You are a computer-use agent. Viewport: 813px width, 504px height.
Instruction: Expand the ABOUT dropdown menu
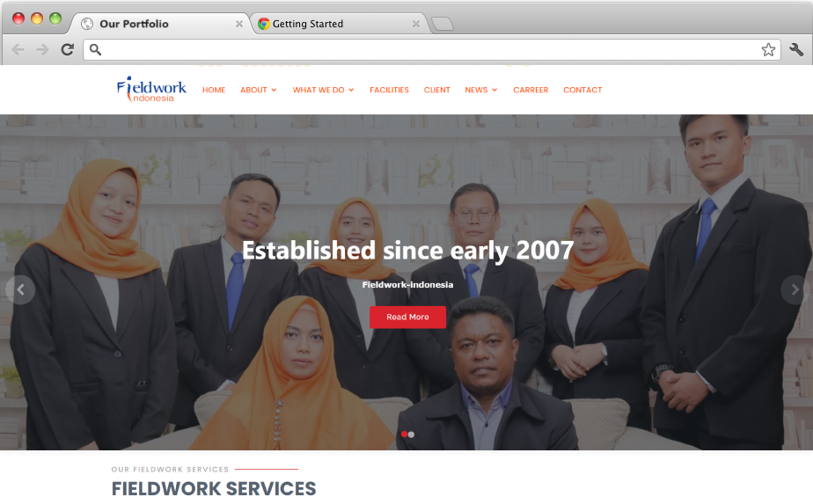(x=258, y=90)
